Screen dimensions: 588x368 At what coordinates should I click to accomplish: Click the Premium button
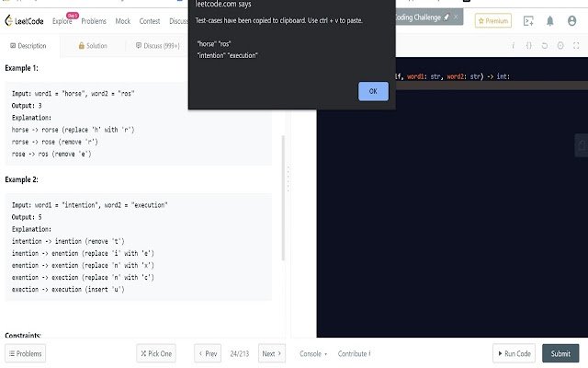coord(493,21)
